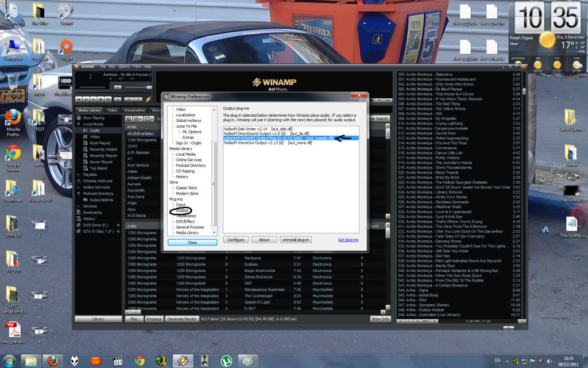Select Global Hotkeys in preferences tree

[188, 121]
